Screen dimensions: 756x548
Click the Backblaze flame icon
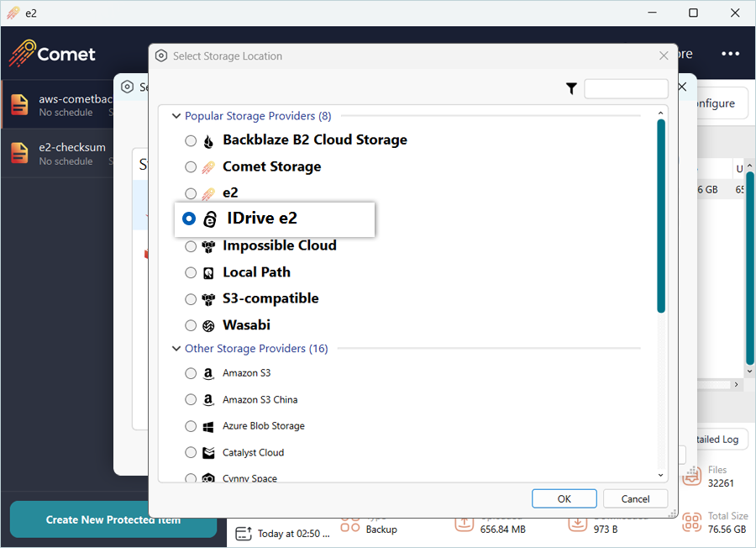coord(208,141)
